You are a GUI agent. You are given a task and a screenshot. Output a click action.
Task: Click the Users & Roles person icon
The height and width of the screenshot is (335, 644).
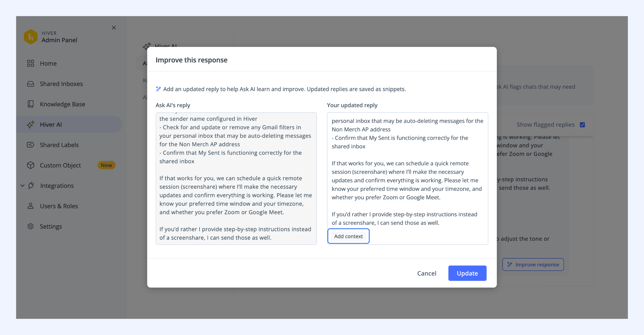(x=31, y=206)
